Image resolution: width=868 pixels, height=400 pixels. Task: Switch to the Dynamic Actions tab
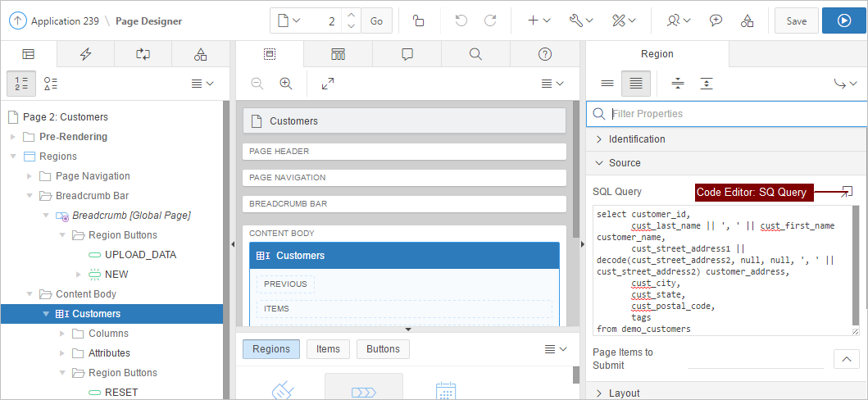[85, 54]
